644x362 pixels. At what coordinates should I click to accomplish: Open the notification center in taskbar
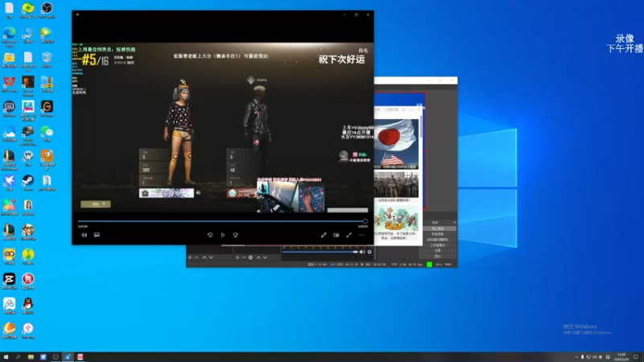coord(635,357)
